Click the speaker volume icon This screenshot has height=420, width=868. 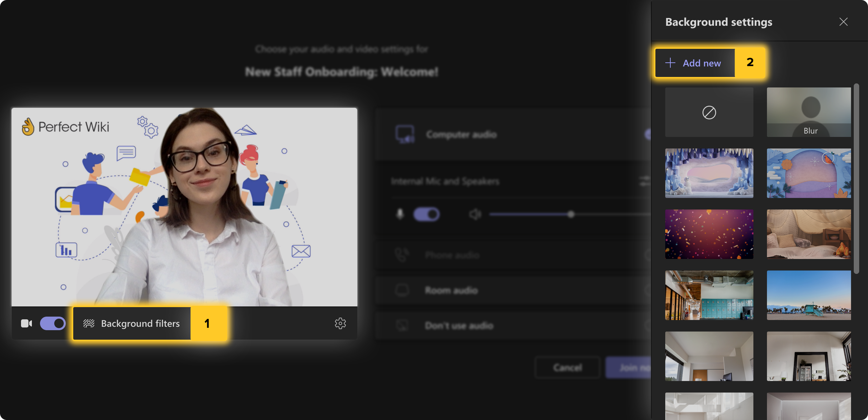(475, 214)
